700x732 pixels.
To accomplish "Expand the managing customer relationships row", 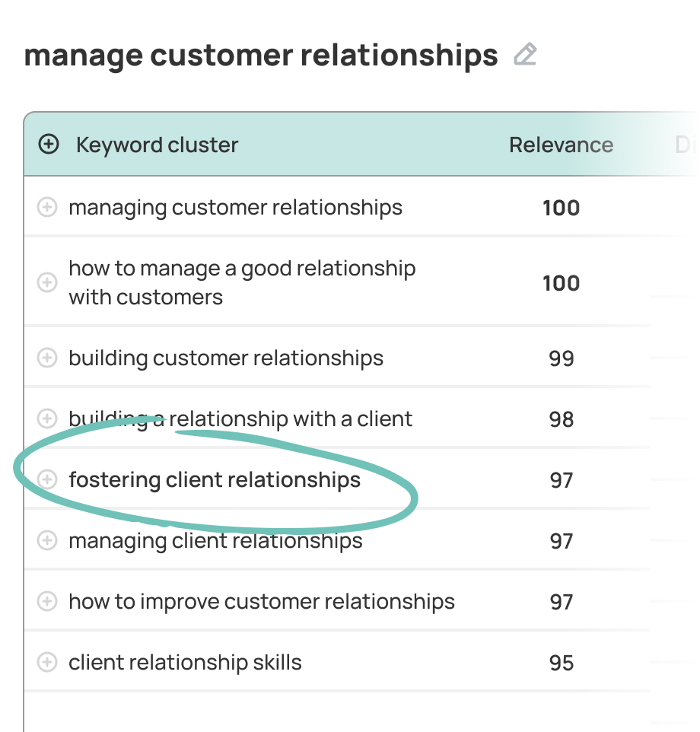I will point(47,207).
